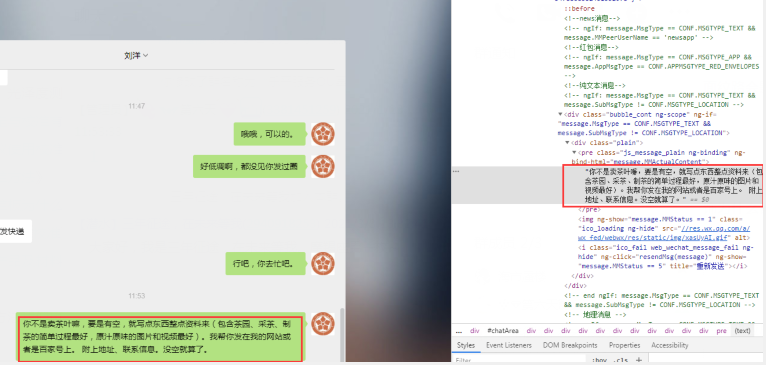Open the res.wx.qq.com xasUyAI.gif source link

[664, 233]
